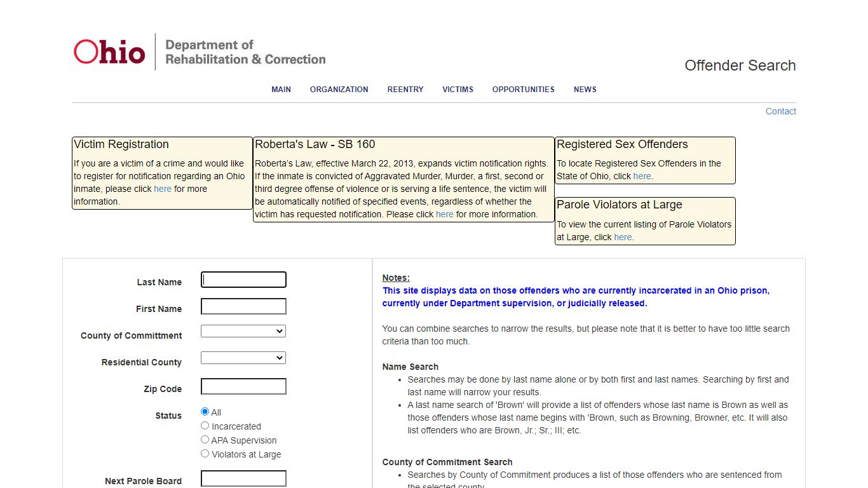Open the ORGANIZATION menu item
The width and height of the screenshot is (868, 488).
pos(339,90)
